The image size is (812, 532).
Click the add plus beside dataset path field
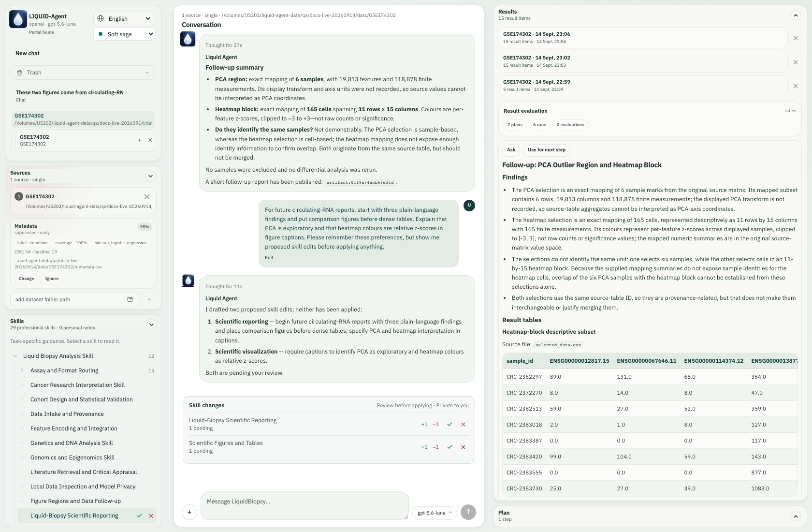coord(149,299)
